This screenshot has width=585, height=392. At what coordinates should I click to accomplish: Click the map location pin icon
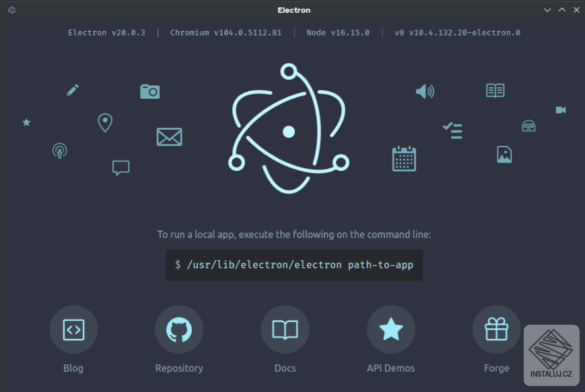(105, 122)
